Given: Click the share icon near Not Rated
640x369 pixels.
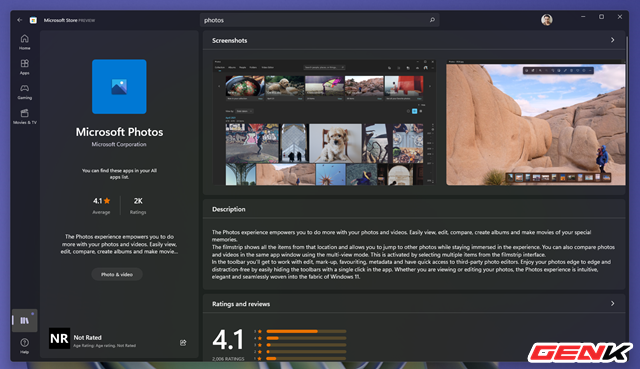Looking at the screenshot, I should point(183,342).
